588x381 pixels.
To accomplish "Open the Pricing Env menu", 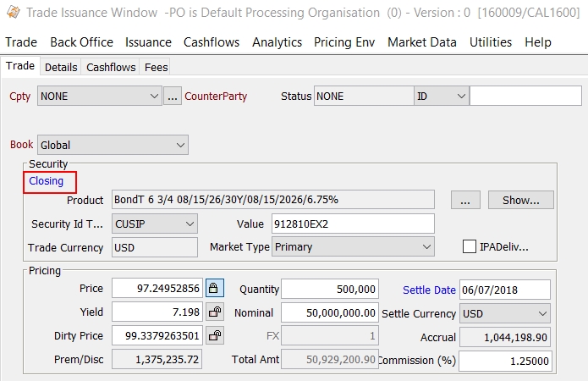I will coord(344,42).
